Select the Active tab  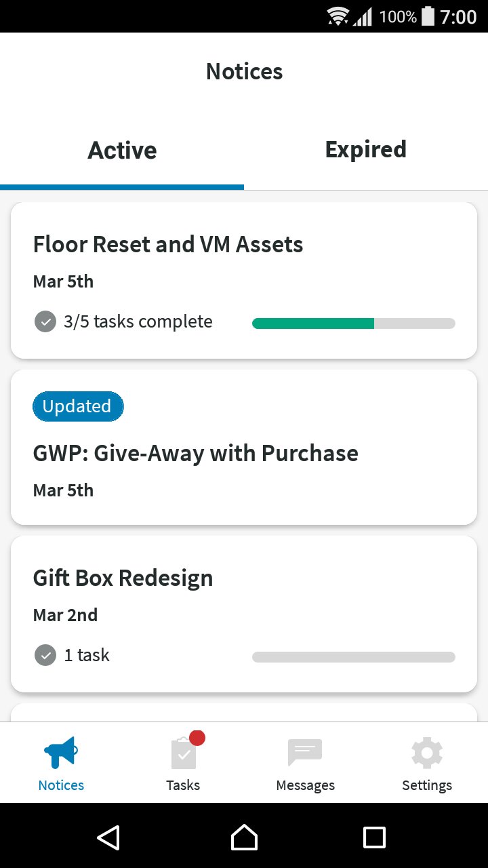tap(122, 150)
